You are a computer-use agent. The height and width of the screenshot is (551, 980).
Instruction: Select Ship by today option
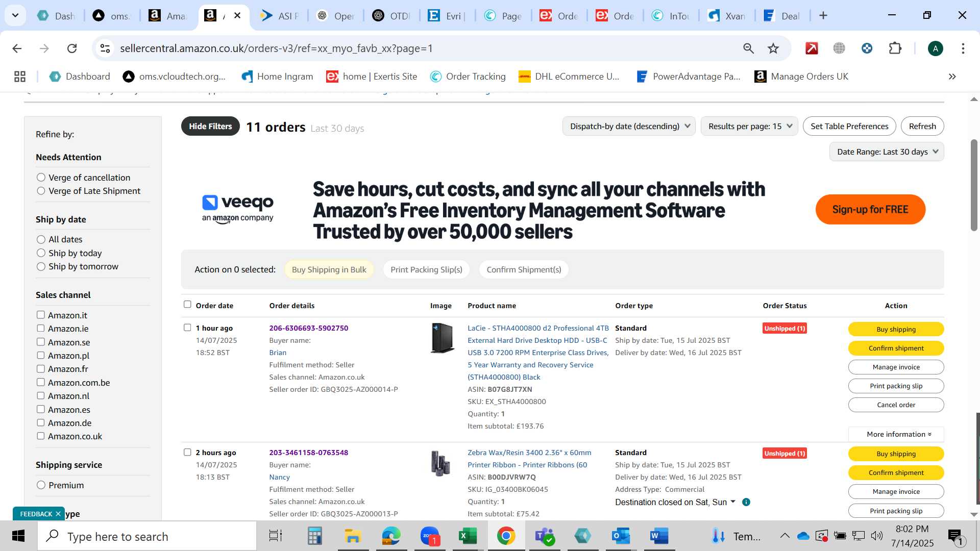pyautogui.click(x=41, y=253)
